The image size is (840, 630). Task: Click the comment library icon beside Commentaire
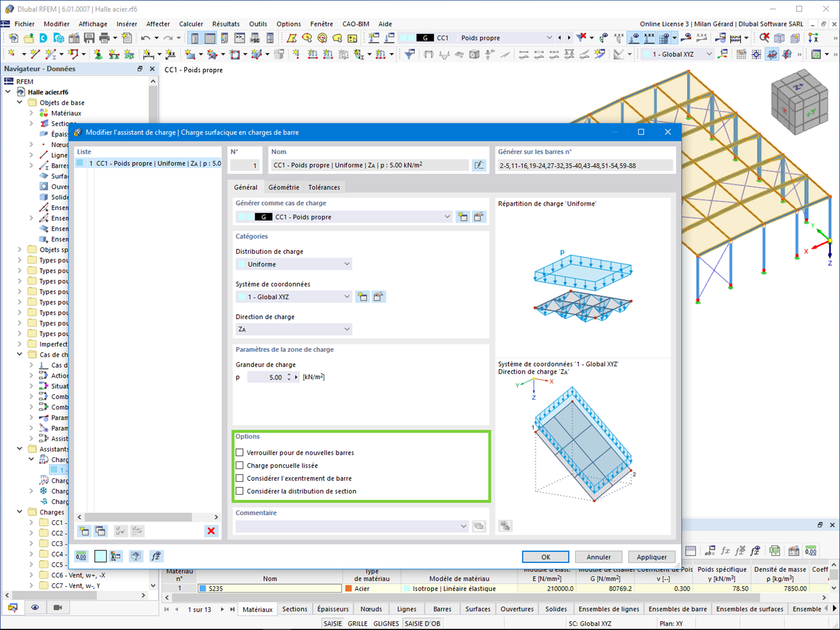(479, 526)
